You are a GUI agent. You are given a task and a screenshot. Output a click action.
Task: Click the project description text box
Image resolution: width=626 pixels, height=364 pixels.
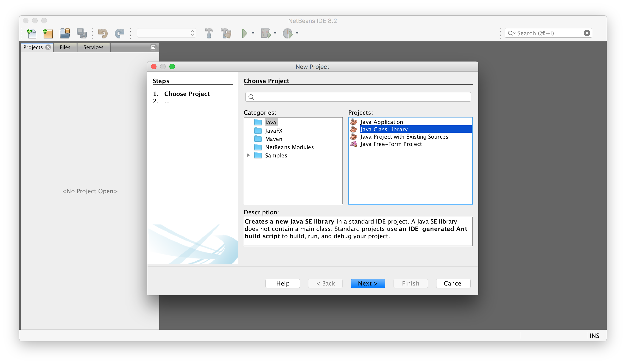tap(358, 231)
